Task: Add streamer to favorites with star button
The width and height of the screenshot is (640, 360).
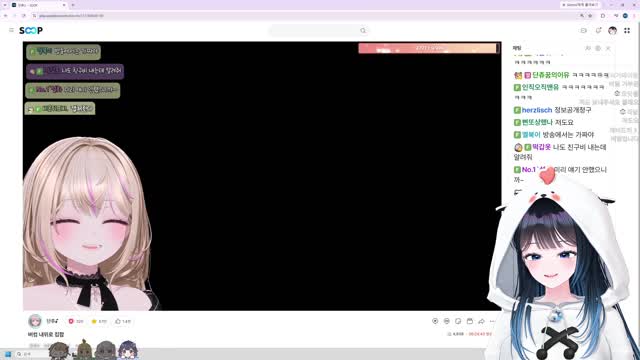Action: click(99, 321)
